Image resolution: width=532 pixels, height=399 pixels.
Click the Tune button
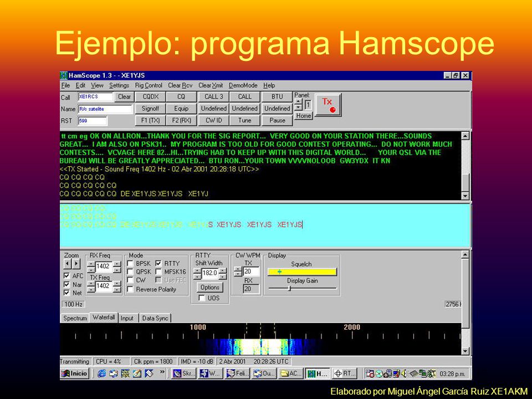click(x=244, y=120)
